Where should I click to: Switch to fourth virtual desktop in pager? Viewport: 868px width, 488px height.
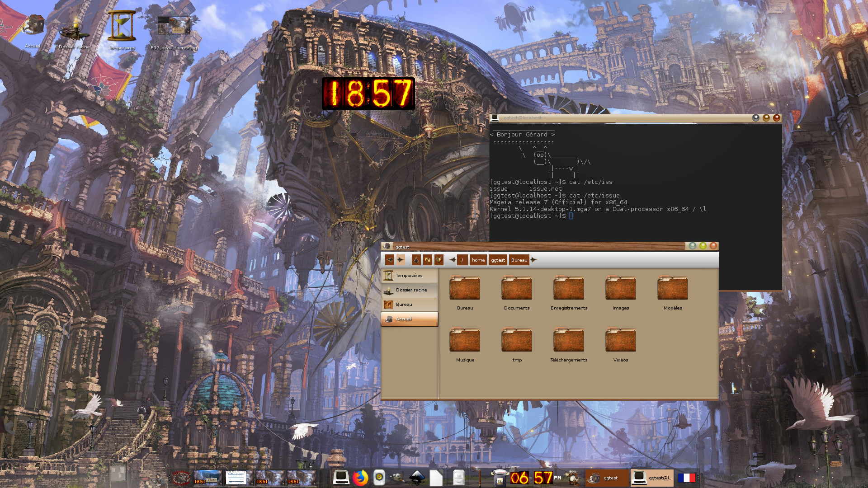[x=301, y=478]
